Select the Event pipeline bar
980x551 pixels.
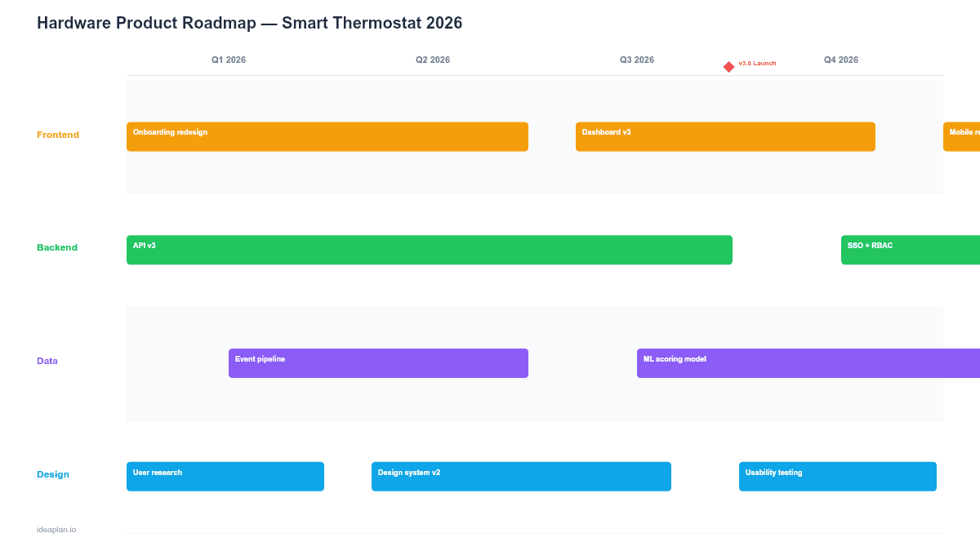coord(378,362)
